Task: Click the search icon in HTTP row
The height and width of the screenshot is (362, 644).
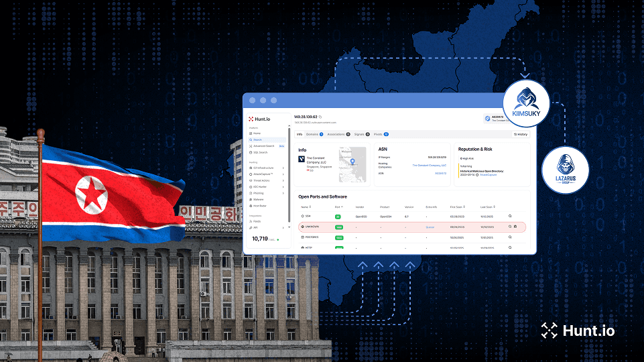Action: click(510, 247)
